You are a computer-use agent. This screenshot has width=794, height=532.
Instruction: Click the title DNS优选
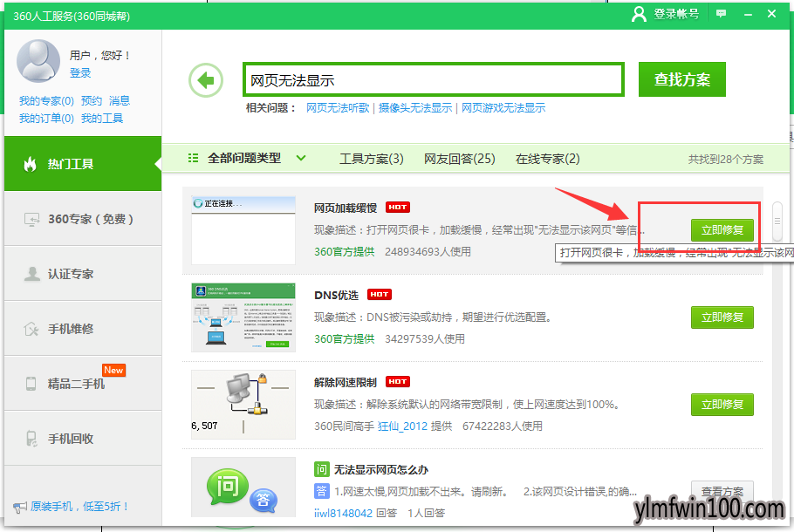click(x=336, y=295)
